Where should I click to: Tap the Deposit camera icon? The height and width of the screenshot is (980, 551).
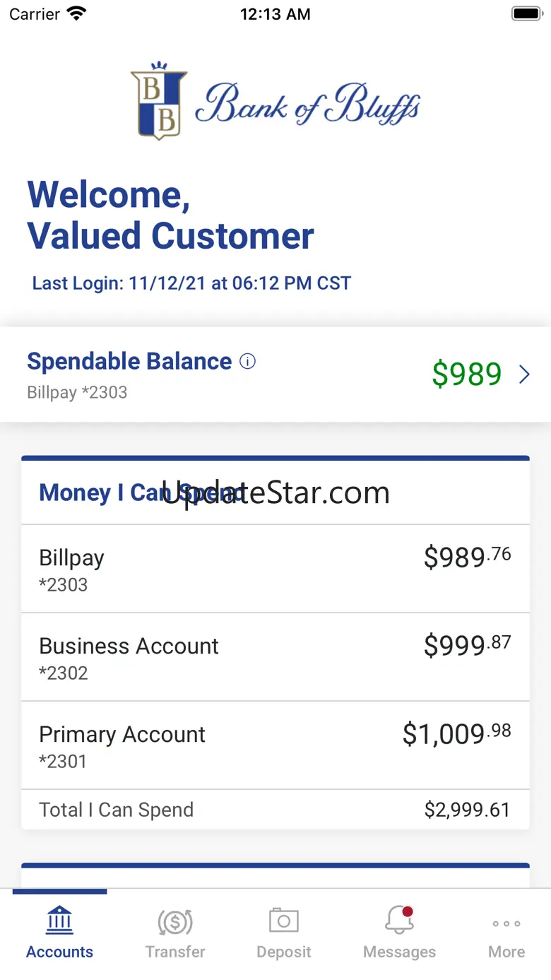[284, 921]
